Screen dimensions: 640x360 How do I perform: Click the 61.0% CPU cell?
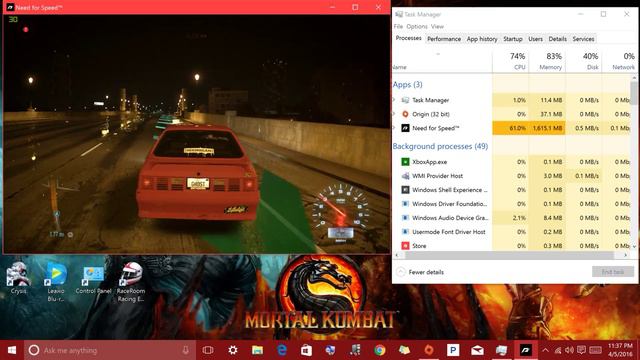tap(511, 128)
